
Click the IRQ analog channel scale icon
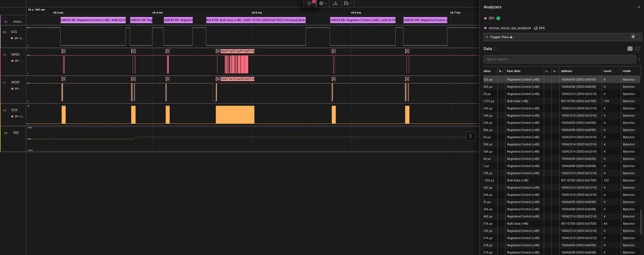470,136
